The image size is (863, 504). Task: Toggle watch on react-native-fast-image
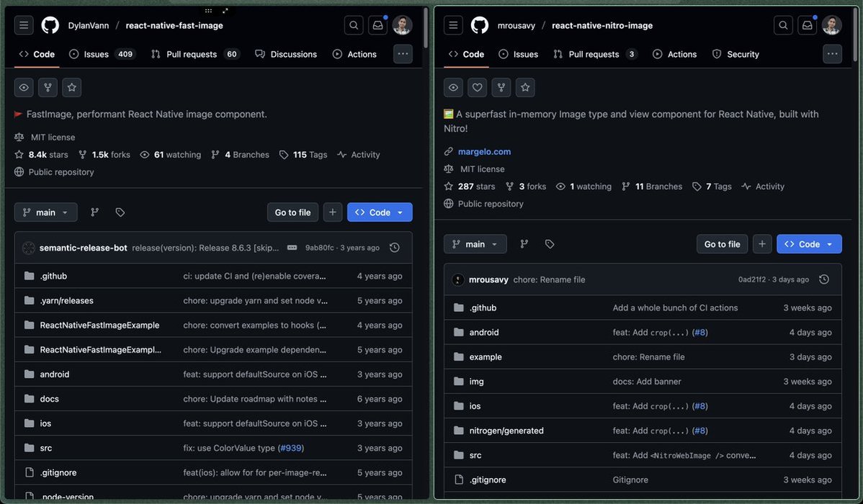pos(24,88)
